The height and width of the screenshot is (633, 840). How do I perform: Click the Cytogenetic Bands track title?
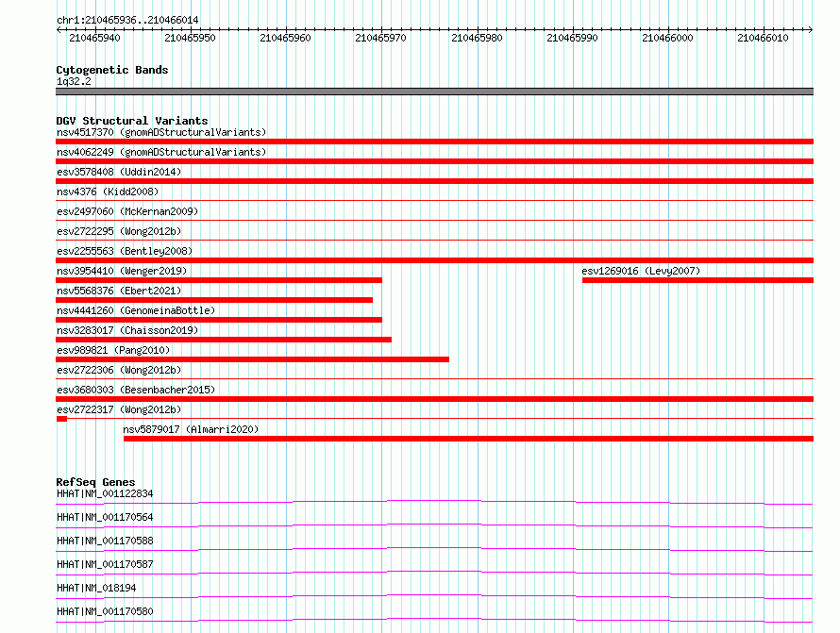click(112, 70)
